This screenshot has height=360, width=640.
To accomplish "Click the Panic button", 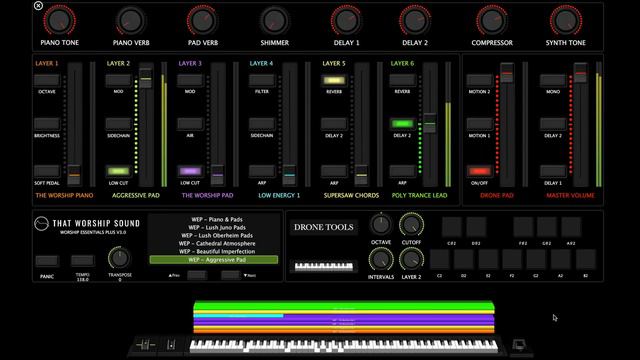I will click(47, 260).
